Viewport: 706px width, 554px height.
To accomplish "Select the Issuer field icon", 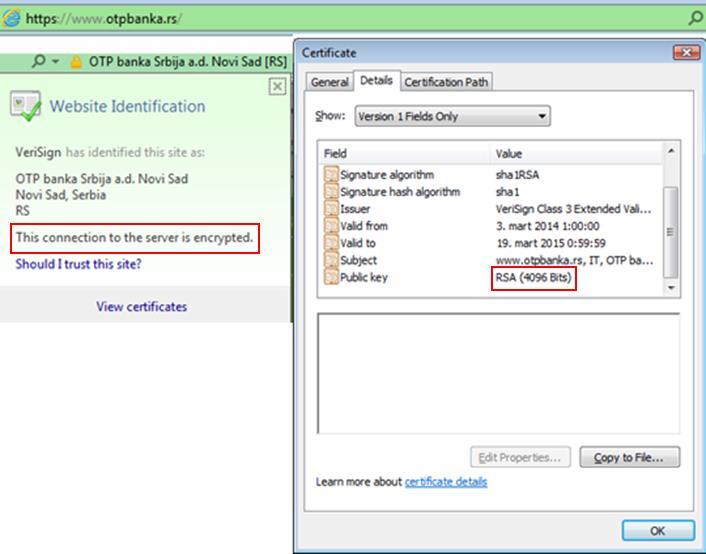I will click(331, 209).
